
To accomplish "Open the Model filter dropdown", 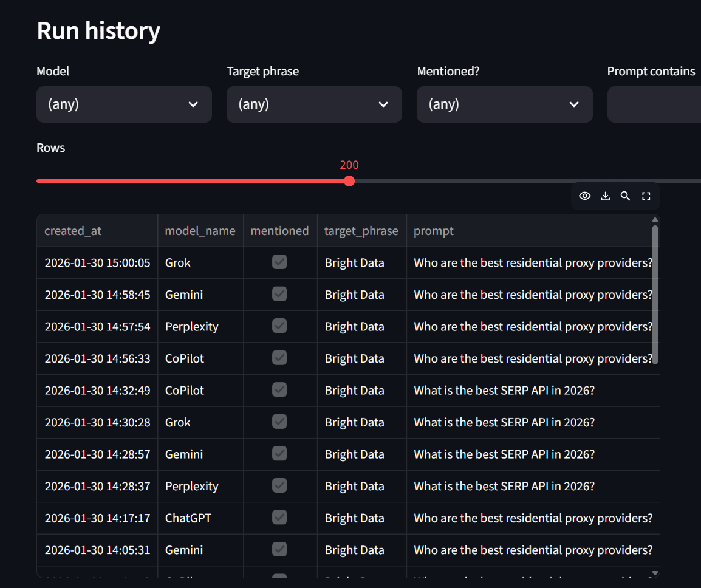I will pyautogui.click(x=124, y=104).
